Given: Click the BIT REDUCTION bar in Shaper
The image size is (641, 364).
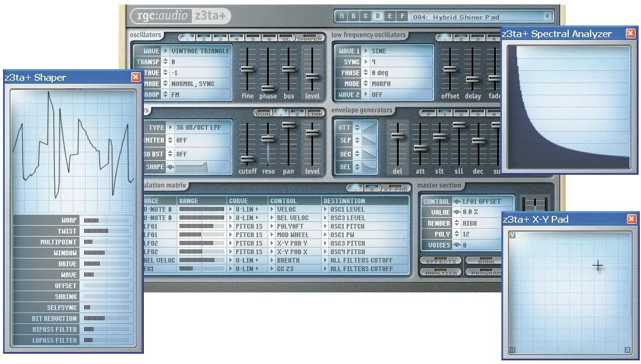Looking at the screenshot, I should (x=107, y=318).
